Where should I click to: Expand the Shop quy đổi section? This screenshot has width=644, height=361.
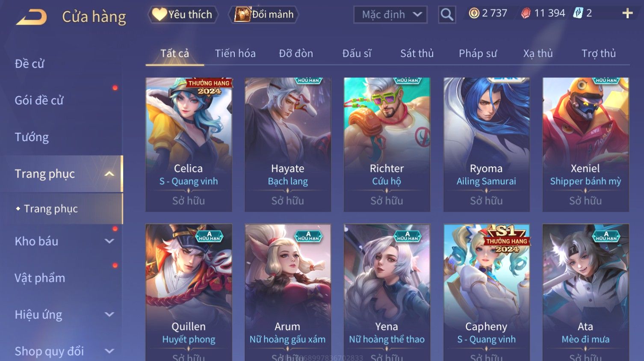click(x=109, y=351)
